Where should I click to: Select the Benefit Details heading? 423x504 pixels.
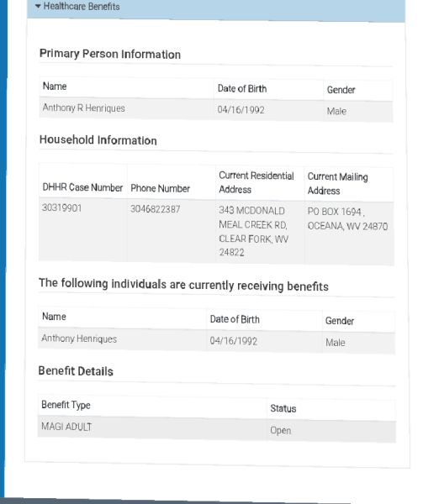[x=76, y=371]
